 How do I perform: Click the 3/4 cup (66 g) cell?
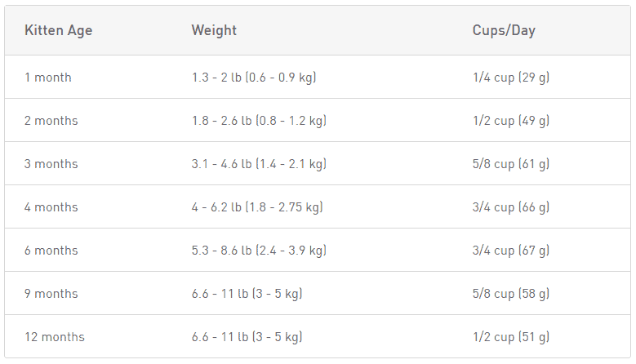511,207
